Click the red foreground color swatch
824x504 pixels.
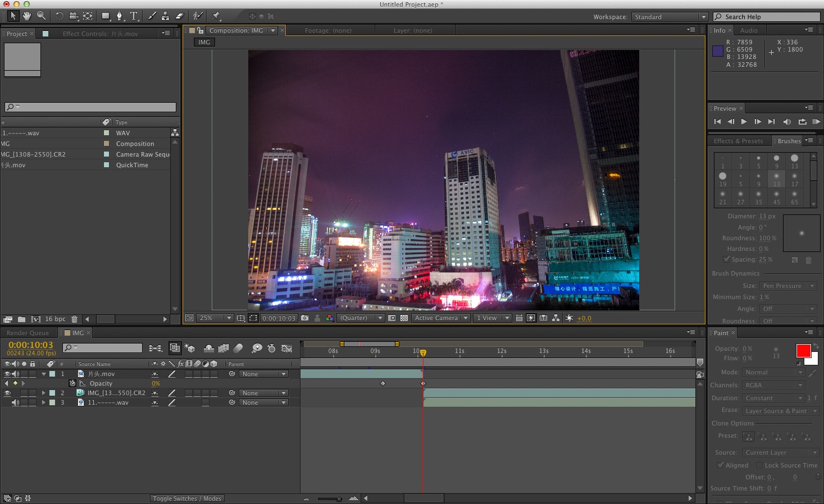pyautogui.click(x=803, y=351)
